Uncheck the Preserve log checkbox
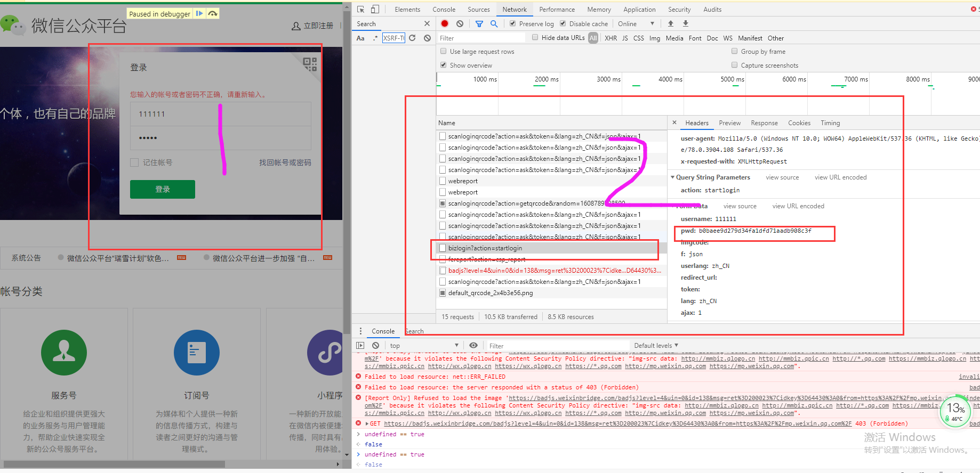Image resolution: width=980 pixels, height=473 pixels. point(512,23)
